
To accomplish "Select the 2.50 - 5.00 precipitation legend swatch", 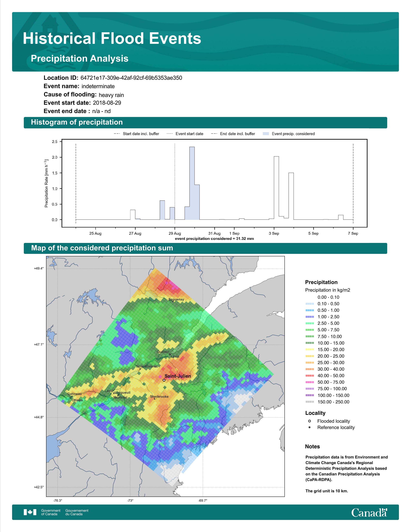I will tap(310, 323).
